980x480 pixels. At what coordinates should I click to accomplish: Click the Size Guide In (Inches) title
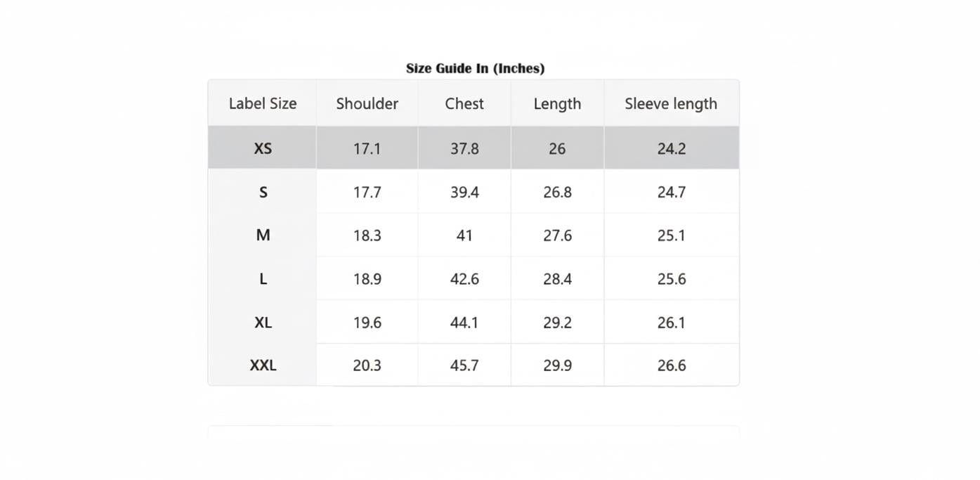(475, 68)
